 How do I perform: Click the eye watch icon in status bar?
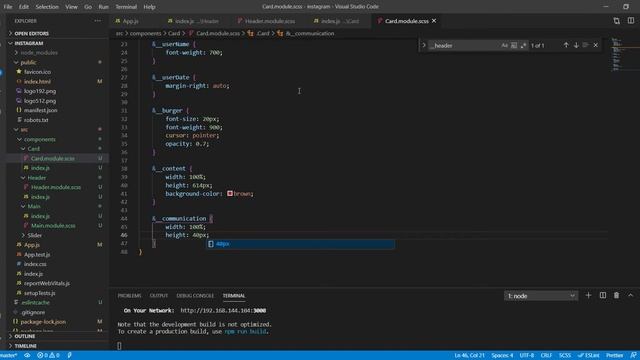(x=27, y=356)
